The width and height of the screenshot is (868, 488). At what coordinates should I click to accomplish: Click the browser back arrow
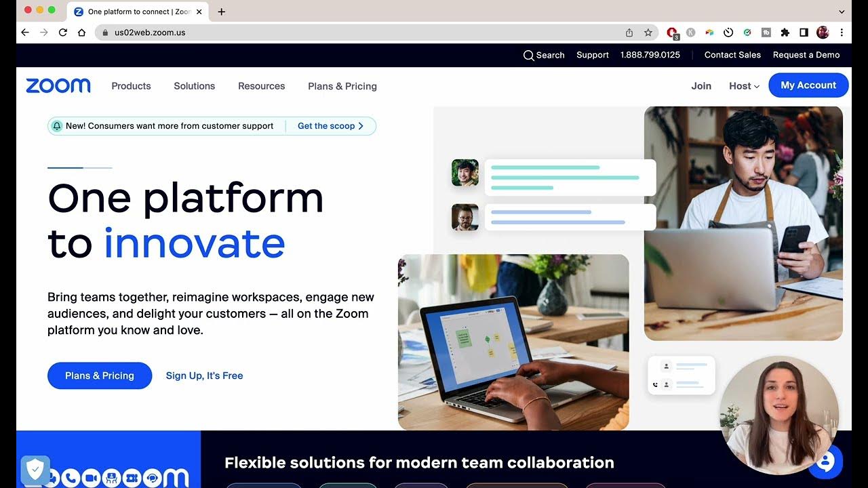point(25,33)
